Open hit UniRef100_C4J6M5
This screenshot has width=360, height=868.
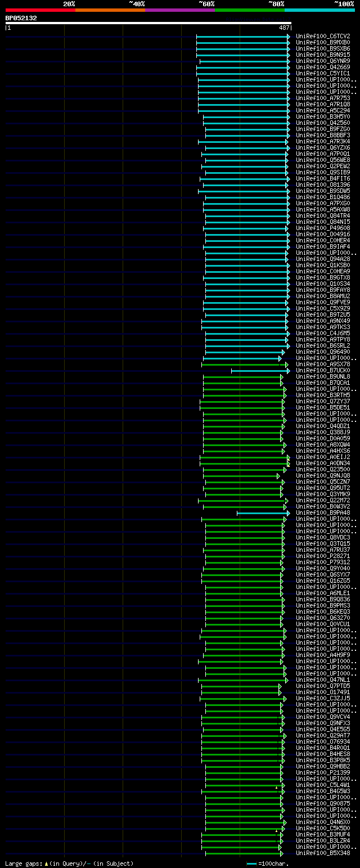click(x=323, y=333)
